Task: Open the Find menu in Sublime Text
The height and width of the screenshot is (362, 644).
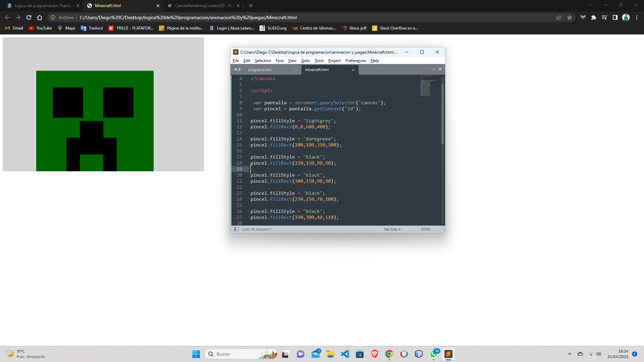Action: (x=279, y=61)
